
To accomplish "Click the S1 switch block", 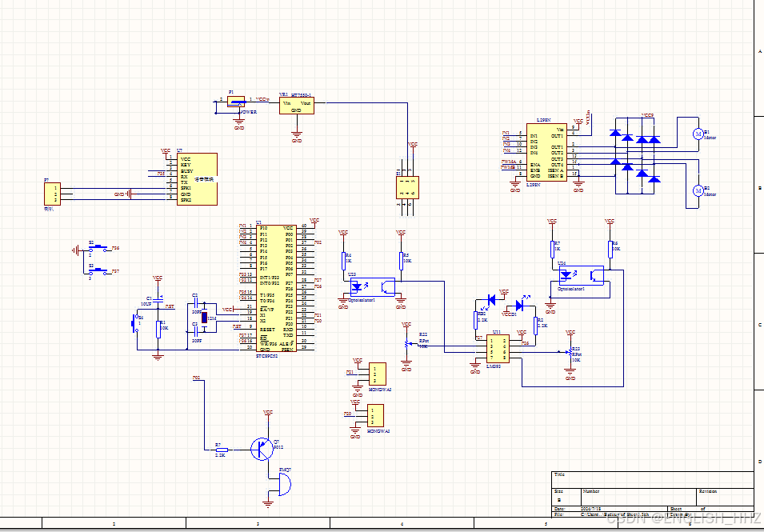I will pyautogui.click(x=407, y=187).
